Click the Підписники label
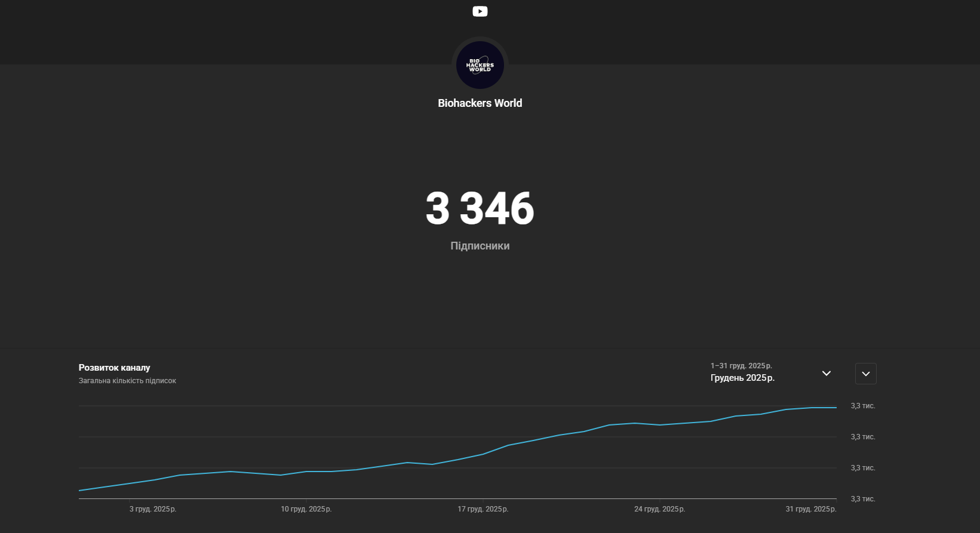980x533 pixels. click(x=480, y=246)
